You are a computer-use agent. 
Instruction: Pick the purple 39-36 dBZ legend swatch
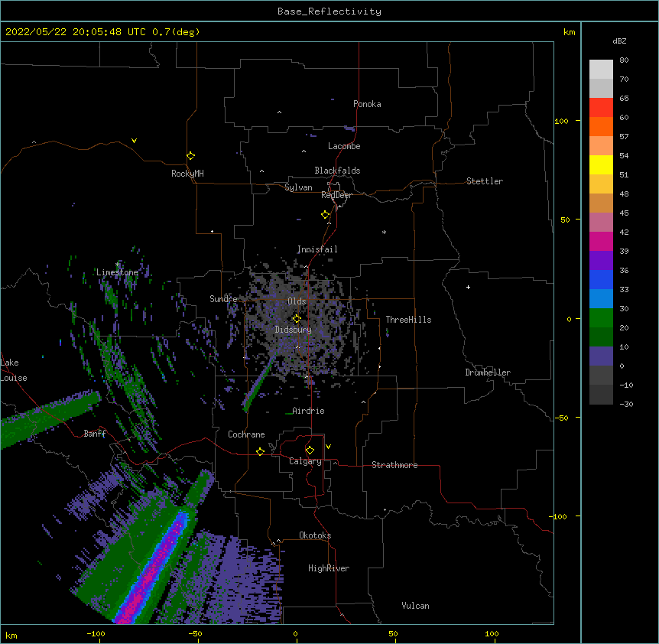[601, 260]
